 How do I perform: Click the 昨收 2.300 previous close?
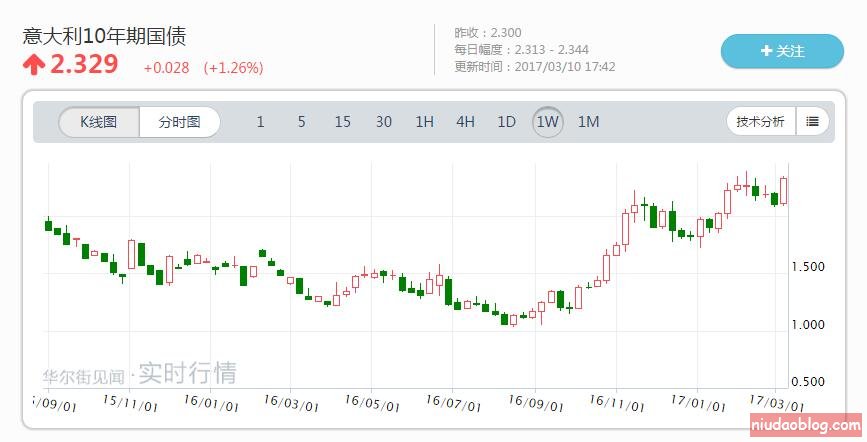pos(488,33)
